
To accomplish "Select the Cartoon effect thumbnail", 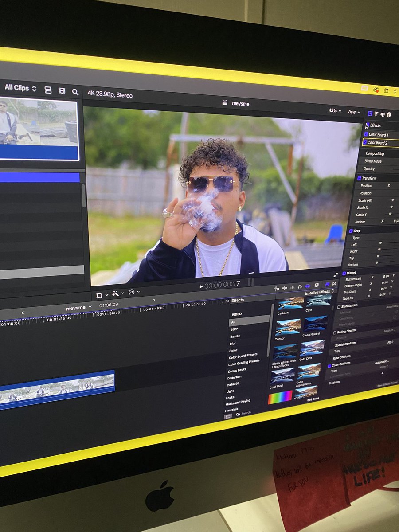I will pos(291,303).
